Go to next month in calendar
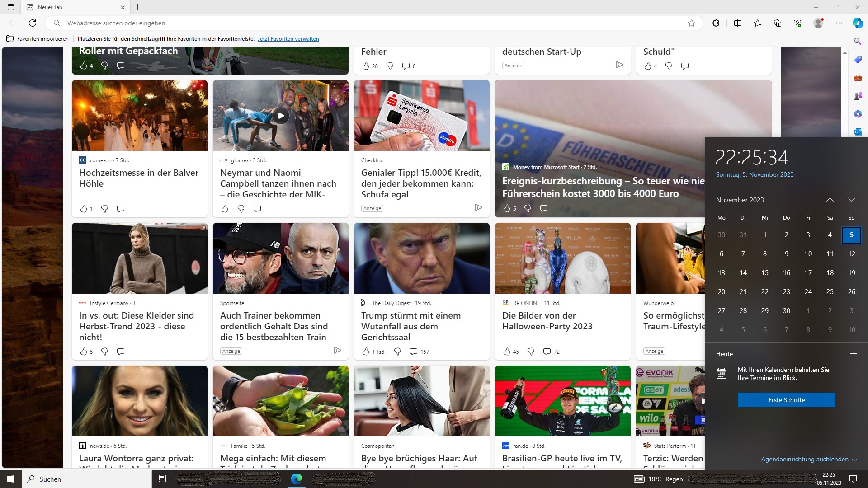 point(851,200)
